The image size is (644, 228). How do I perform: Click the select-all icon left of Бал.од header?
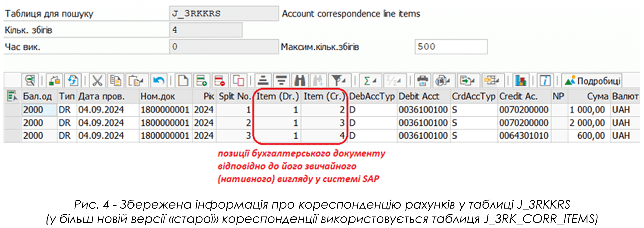tap(12, 96)
